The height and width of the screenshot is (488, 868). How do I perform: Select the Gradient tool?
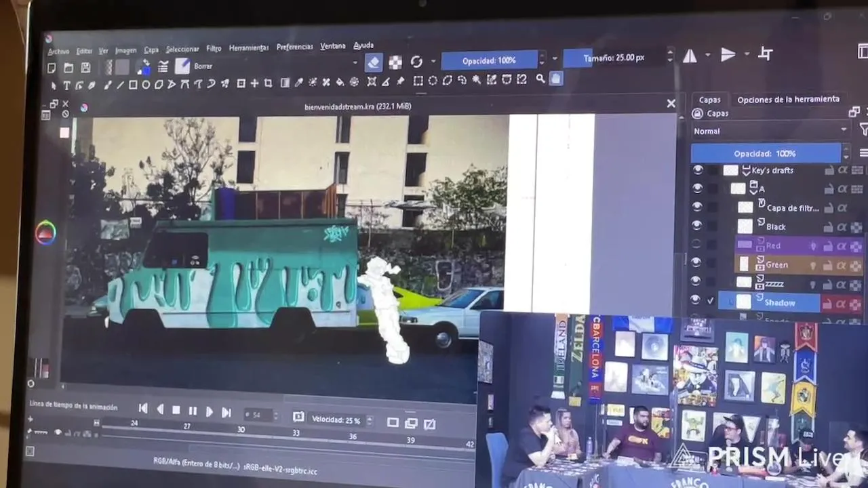click(x=285, y=83)
